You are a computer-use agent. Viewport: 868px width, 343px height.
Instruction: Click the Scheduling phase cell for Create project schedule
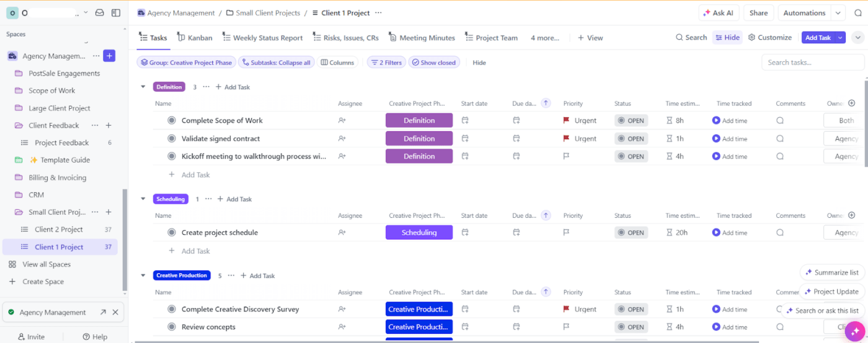point(419,233)
